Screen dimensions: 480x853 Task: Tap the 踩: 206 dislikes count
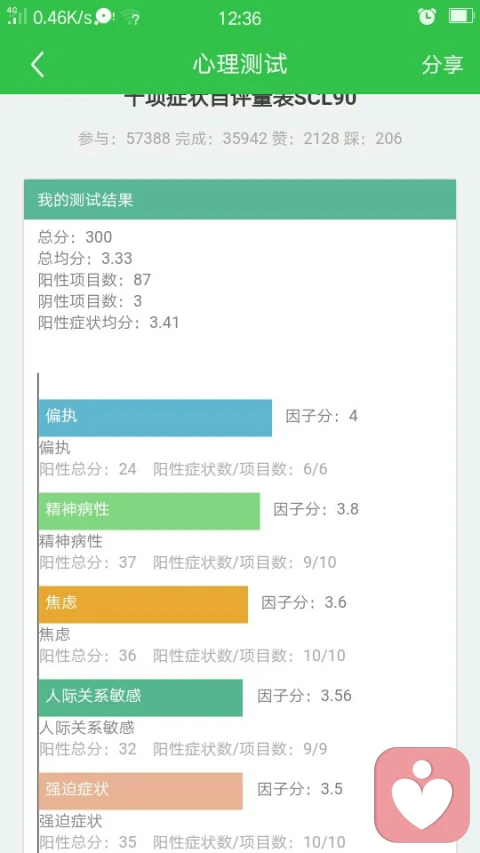[x=372, y=138]
